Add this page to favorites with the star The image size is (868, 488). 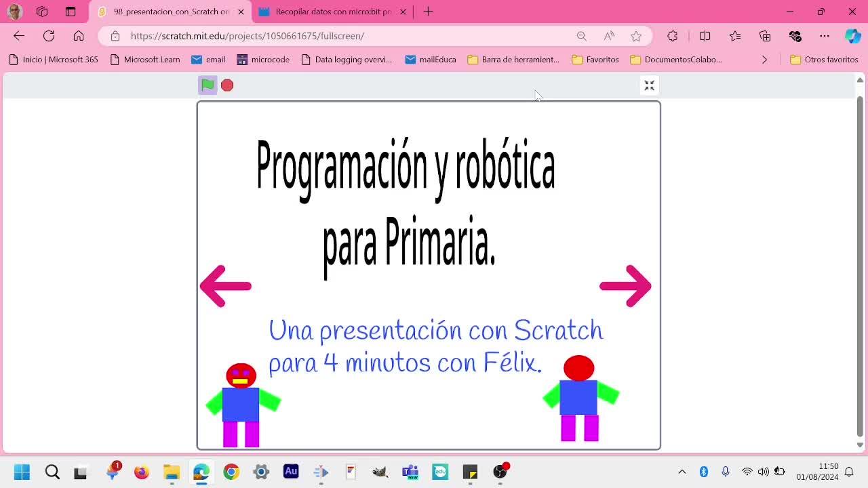point(636,36)
